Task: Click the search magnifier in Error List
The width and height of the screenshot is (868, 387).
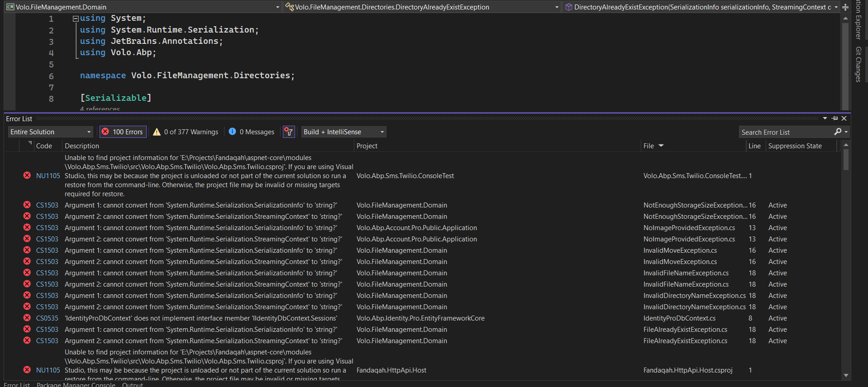Action: tap(838, 132)
